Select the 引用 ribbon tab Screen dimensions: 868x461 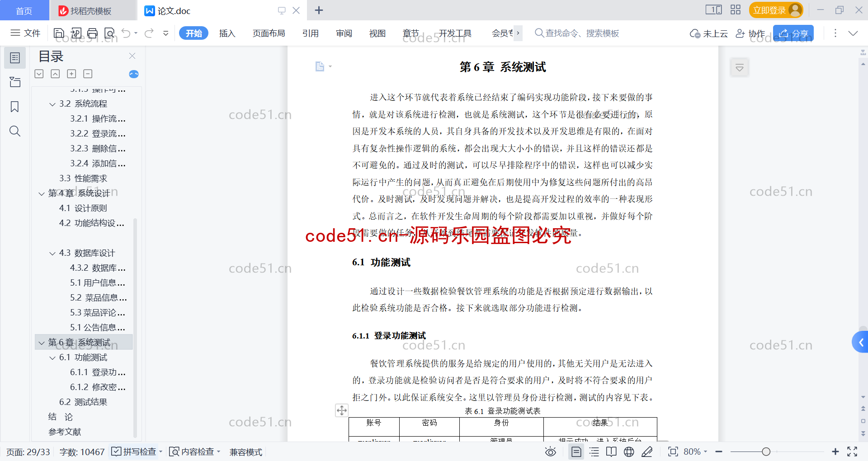click(311, 33)
